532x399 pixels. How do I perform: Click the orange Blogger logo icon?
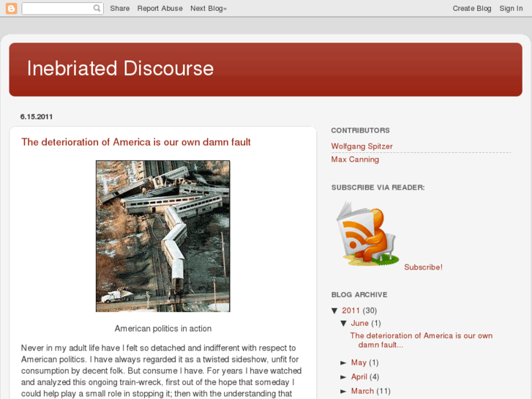(11, 8)
